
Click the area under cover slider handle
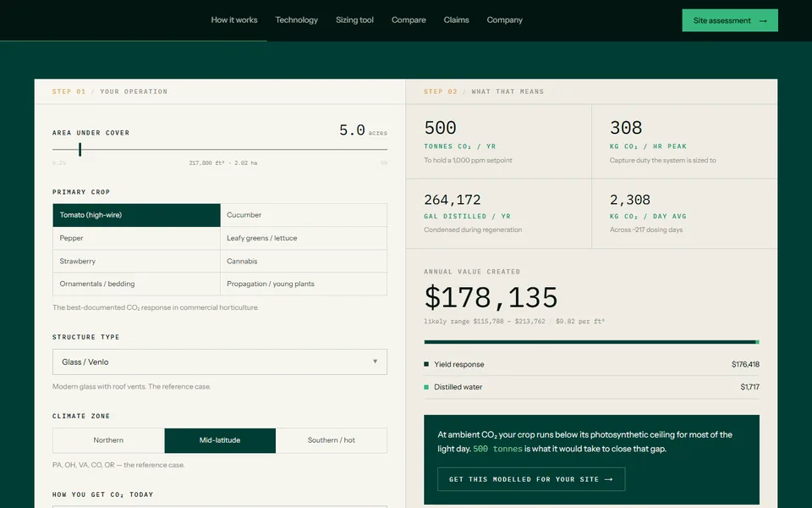tap(80, 149)
